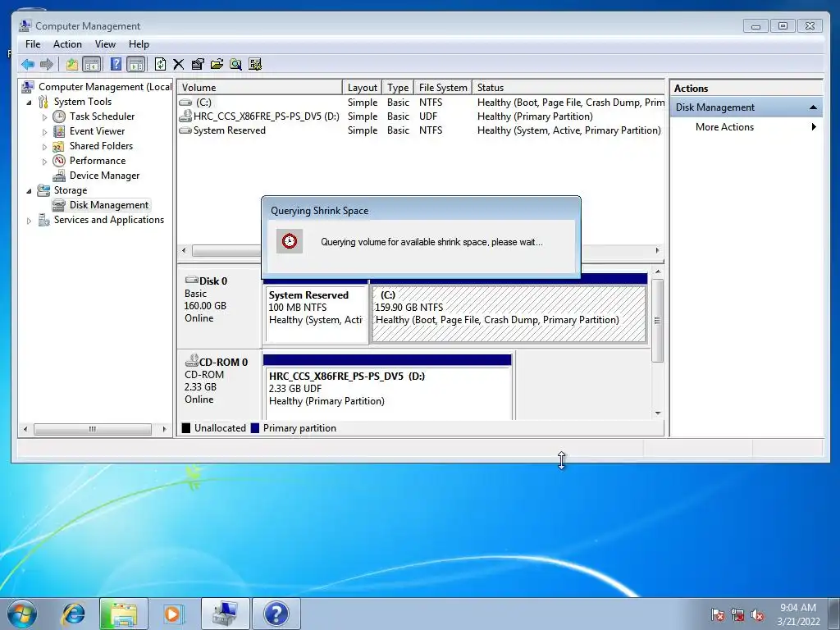Select System Reserved 100 MB partition block

[x=316, y=313]
